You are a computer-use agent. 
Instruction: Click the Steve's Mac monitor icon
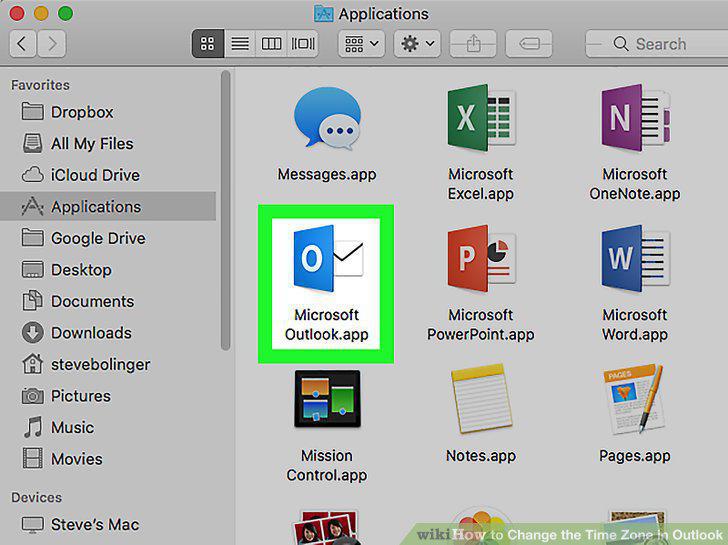(32, 525)
